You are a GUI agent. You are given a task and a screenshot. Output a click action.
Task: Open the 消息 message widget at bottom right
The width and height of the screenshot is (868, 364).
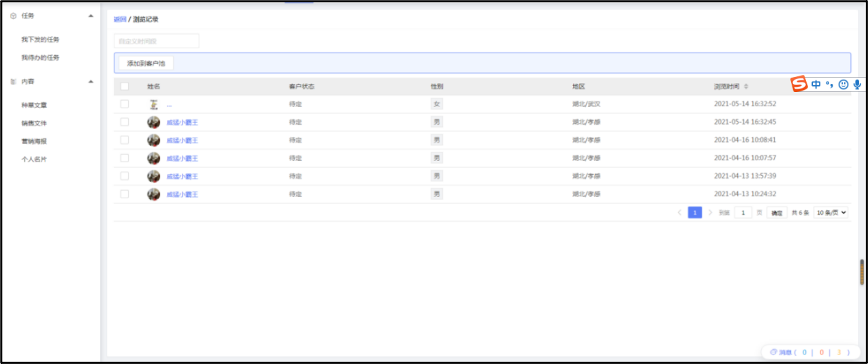[x=810, y=352]
